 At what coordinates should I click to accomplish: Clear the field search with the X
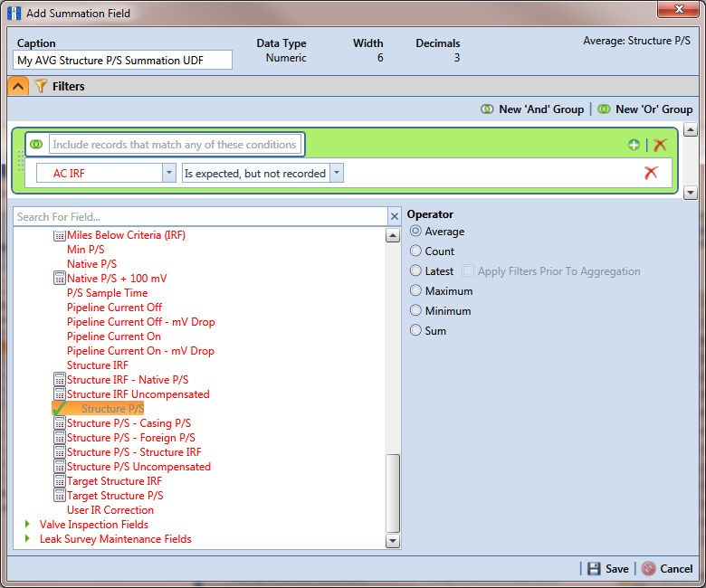[395, 217]
